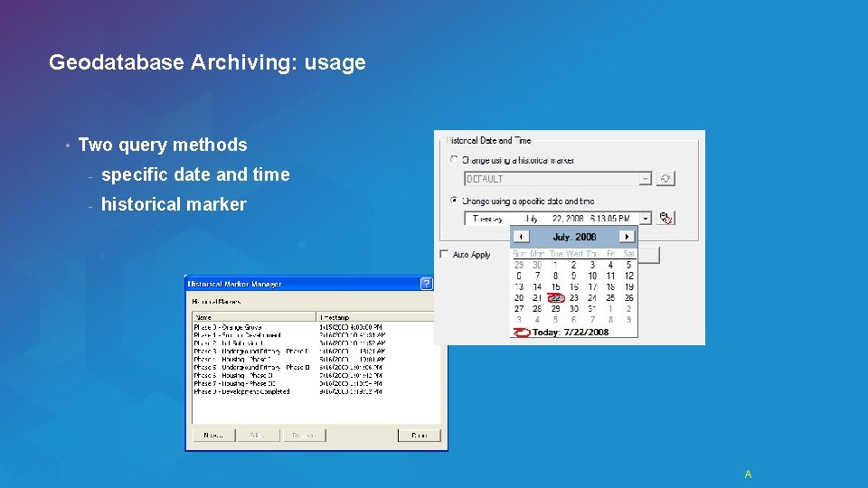Viewport: 868px width, 488px height.
Task: Select July 26 in the calendar
Action: point(629,297)
